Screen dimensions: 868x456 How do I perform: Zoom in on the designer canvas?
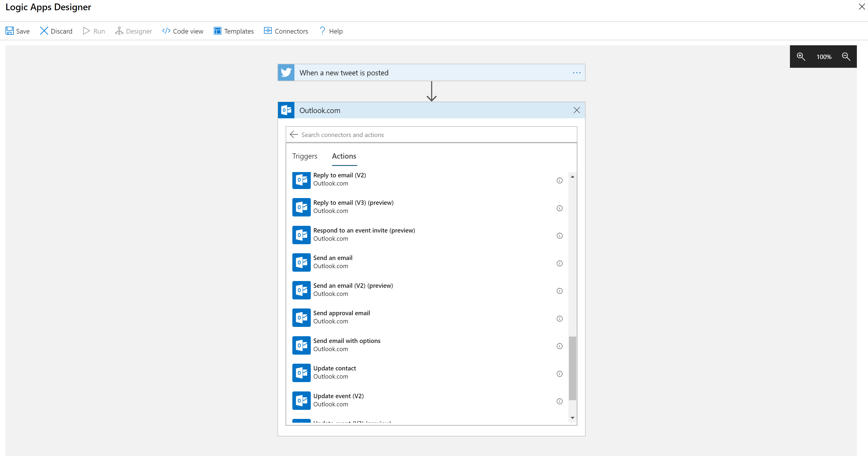click(801, 57)
